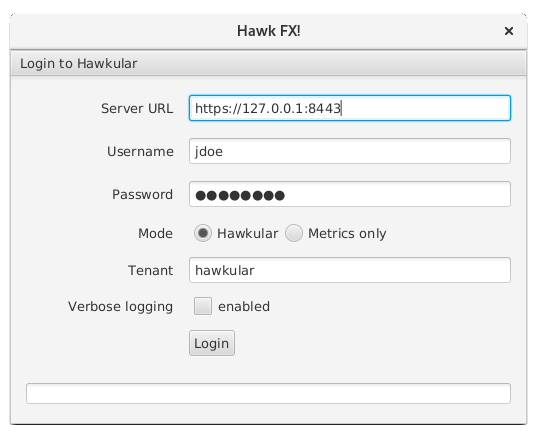Click the empty status message field at bottom
The width and height of the screenshot is (543, 438).
coord(268,393)
